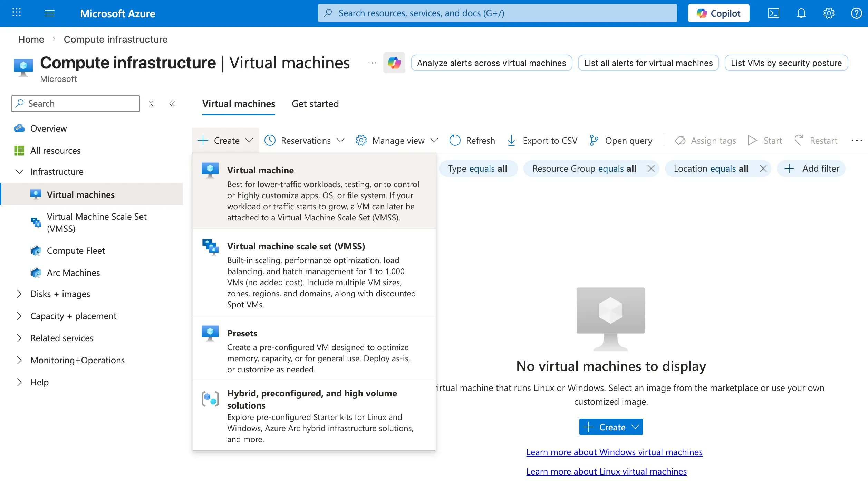Screen dimensions: 868x498
Task: Open the help and support icon
Action: pos(856,13)
